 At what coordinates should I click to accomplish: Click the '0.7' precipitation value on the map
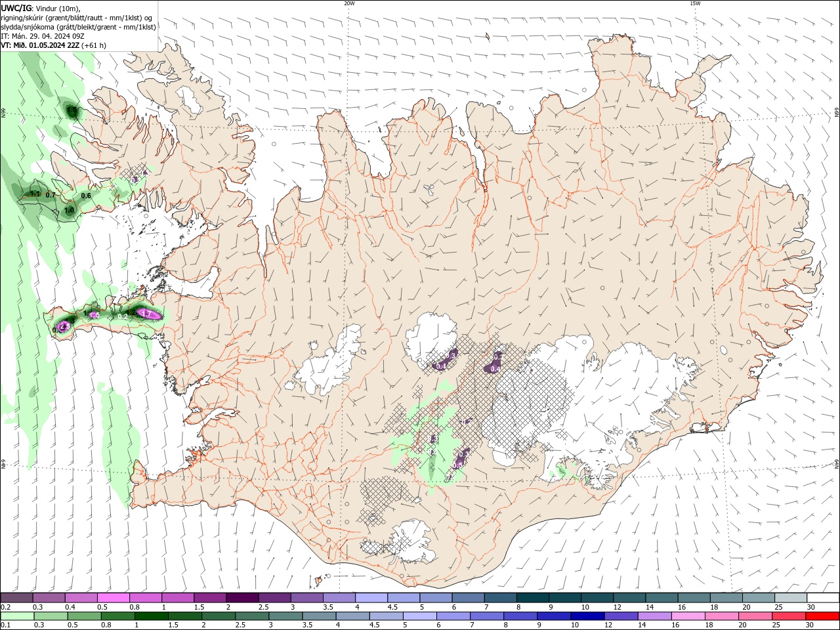point(51,195)
